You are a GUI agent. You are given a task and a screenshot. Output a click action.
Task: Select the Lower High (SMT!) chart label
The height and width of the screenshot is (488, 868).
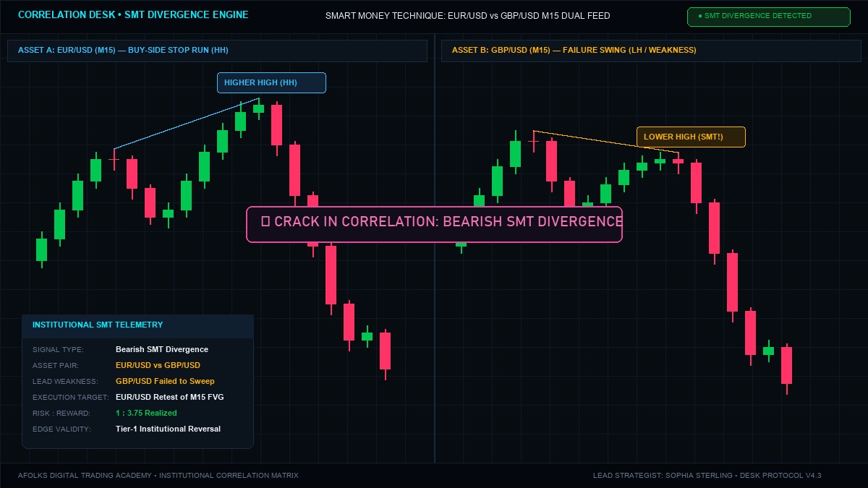(691, 137)
